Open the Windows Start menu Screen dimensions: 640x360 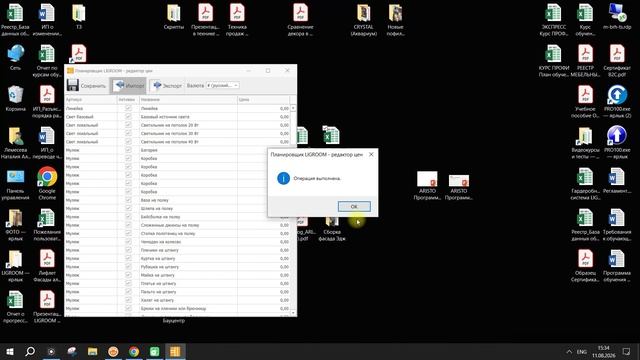[x=10, y=351]
